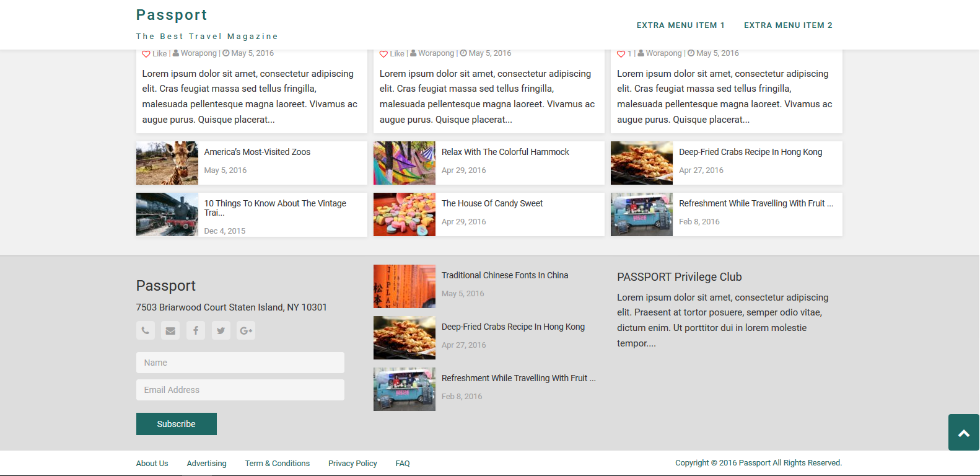Open The House Of Candy Sweet article
The height and width of the screenshot is (476, 980).
(492, 203)
